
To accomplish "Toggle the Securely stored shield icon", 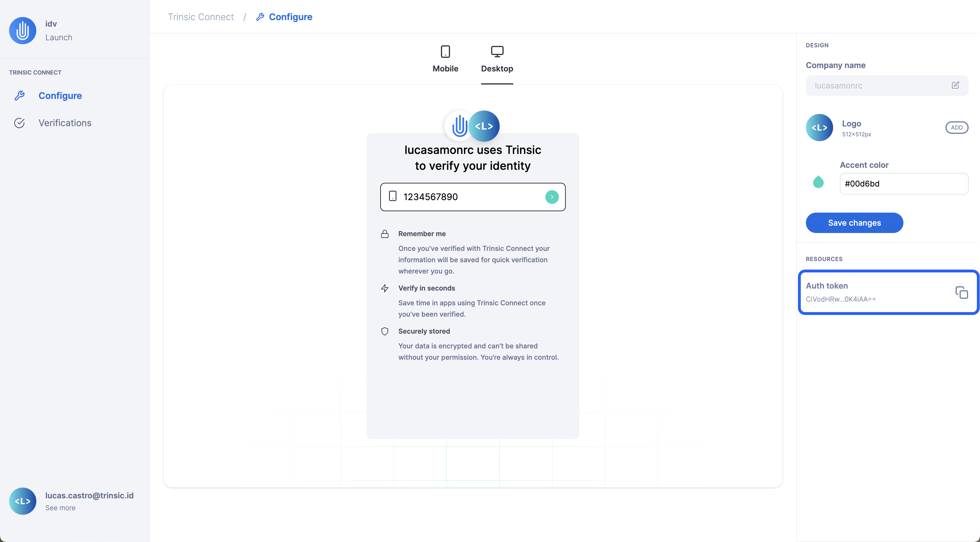I will pyautogui.click(x=385, y=331).
